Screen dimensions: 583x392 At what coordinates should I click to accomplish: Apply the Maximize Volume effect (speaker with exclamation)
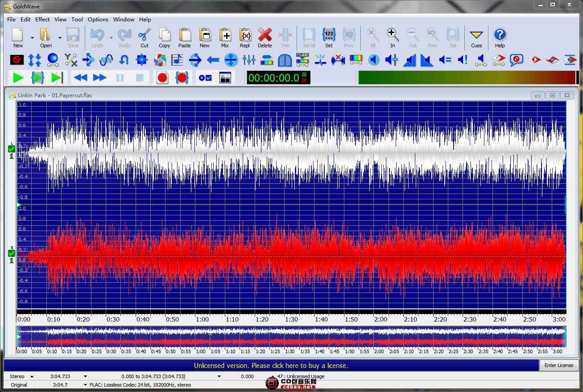coord(463,60)
